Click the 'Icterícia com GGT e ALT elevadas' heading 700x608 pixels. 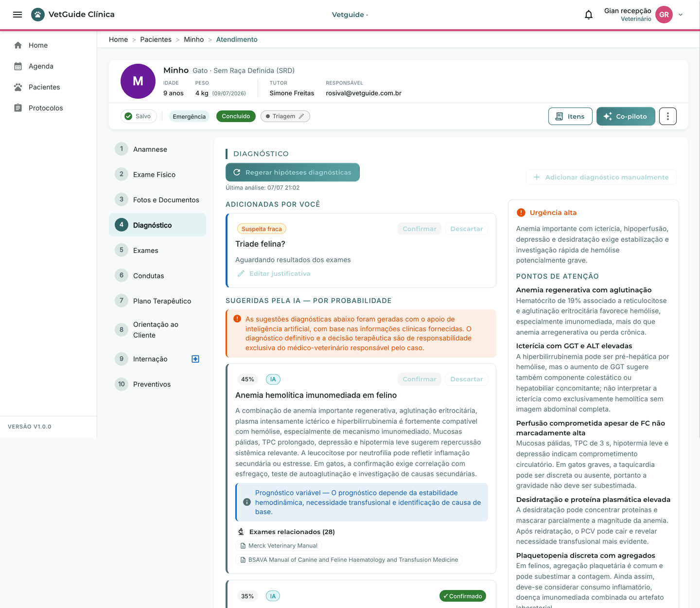coord(574,346)
